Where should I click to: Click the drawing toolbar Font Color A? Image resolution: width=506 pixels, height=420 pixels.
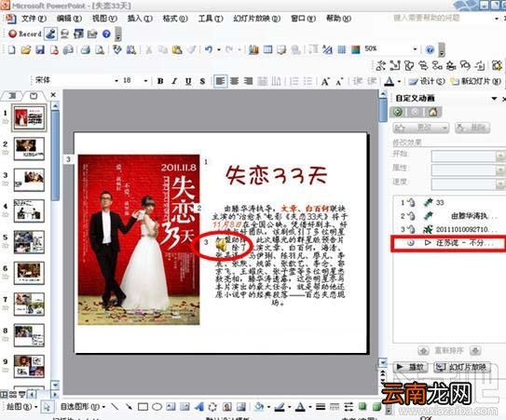tap(300, 407)
